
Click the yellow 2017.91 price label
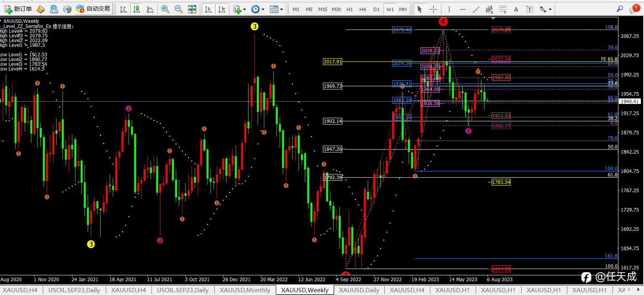(x=332, y=62)
